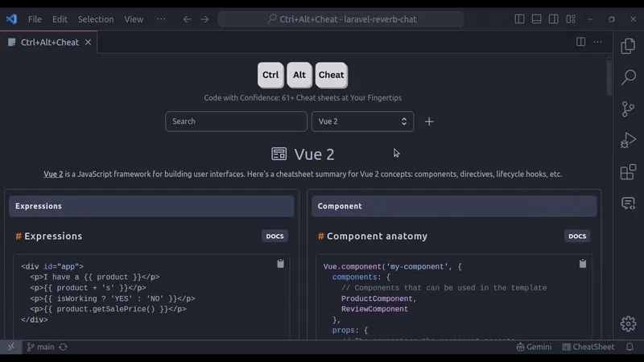The width and height of the screenshot is (644, 362).
Task: Copy the Expressions code snippet
Action: tap(280, 264)
